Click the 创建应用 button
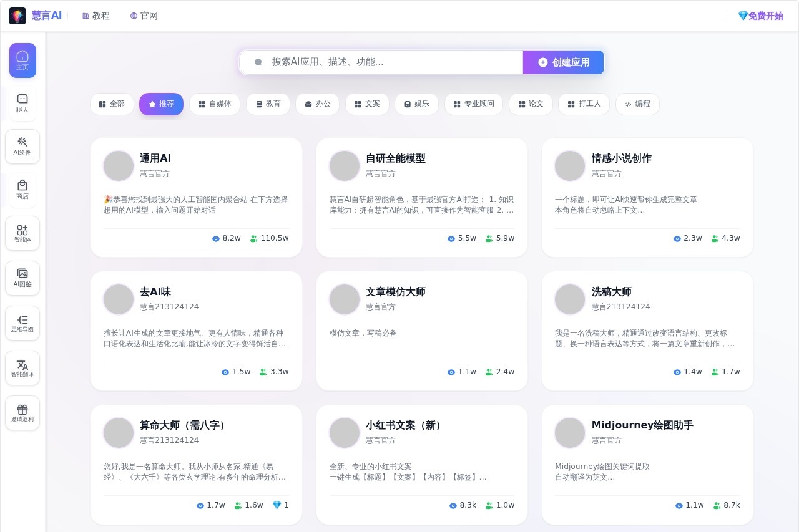The image size is (799, 532). coord(562,62)
